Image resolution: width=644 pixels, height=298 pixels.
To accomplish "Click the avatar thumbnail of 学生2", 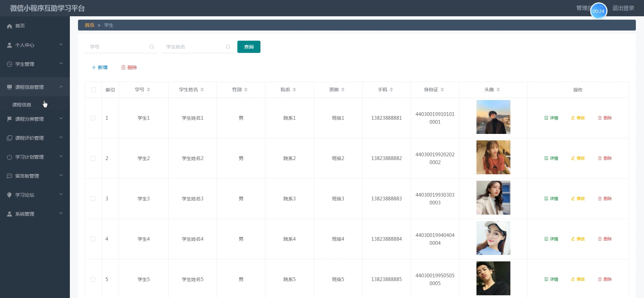I will click(493, 157).
